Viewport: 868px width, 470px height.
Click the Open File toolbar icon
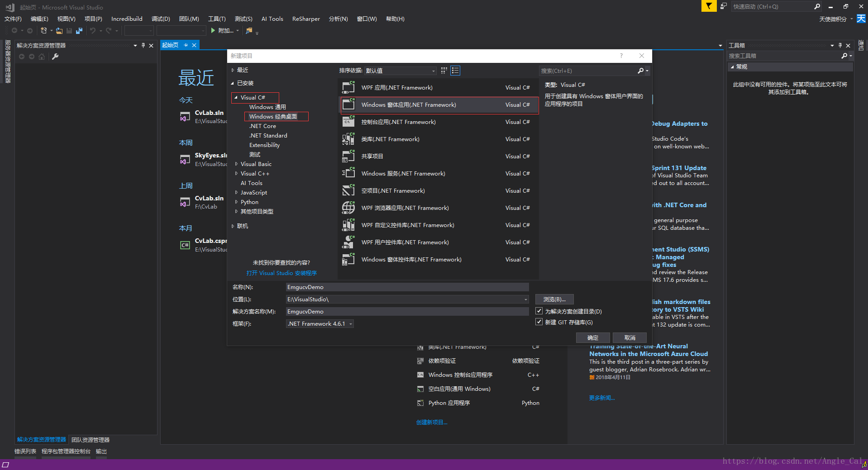[x=59, y=30]
